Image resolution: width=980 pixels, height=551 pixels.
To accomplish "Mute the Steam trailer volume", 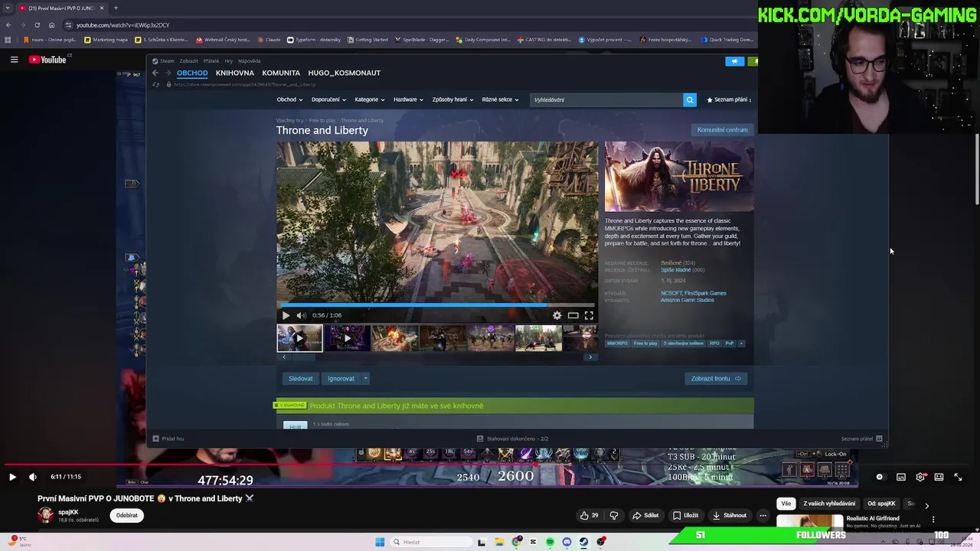I will pyautogui.click(x=301, y=315).
